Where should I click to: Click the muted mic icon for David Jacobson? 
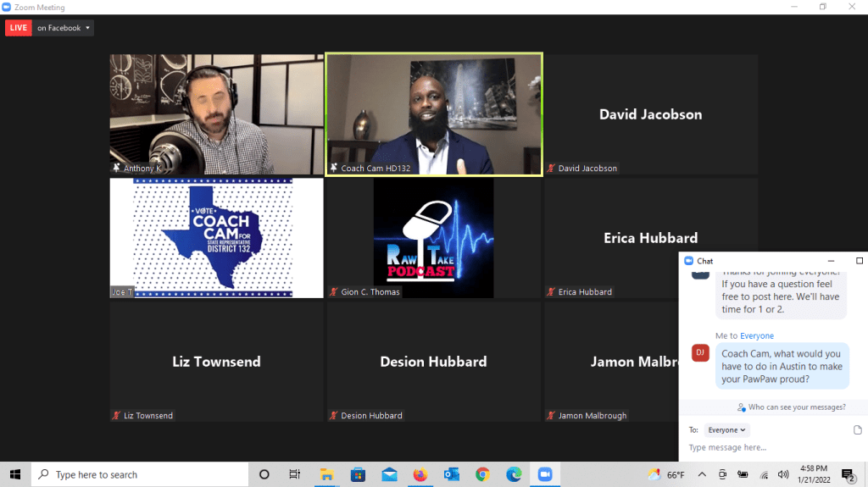[x=551, y=169]
